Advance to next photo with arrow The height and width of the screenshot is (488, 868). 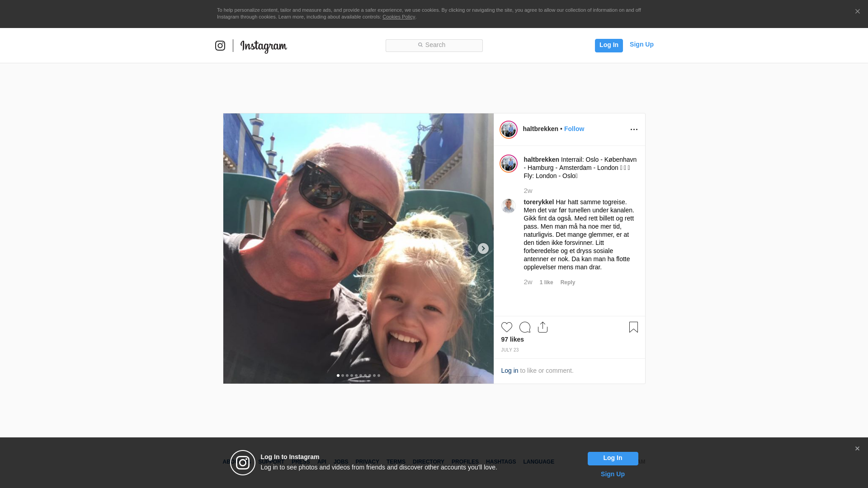483,249
